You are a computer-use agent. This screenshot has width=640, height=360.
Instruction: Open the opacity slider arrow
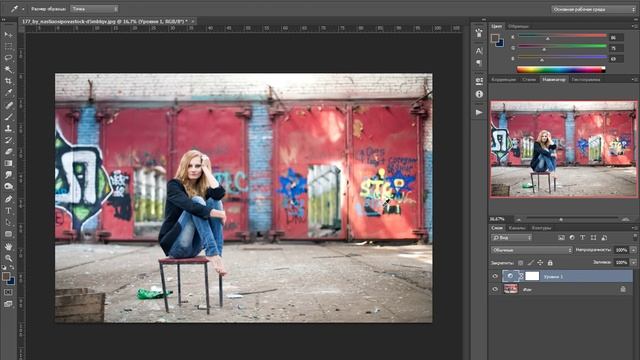633,250
